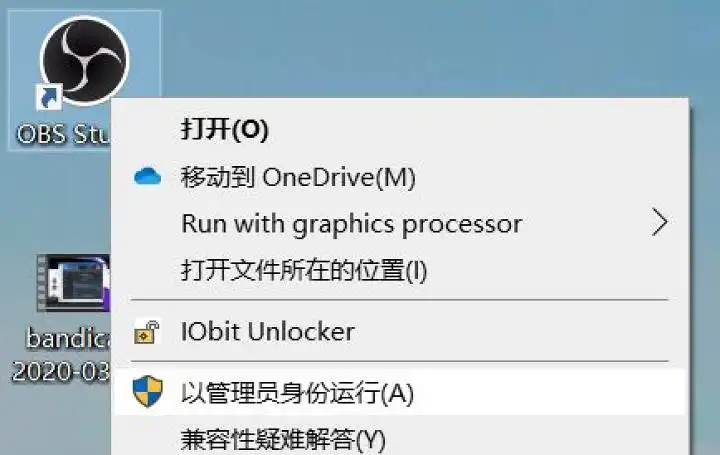720x455 pixels.
Task: Choose 打开(O) from the context menu
Action: pyautogui.click(x=224, y=129)
